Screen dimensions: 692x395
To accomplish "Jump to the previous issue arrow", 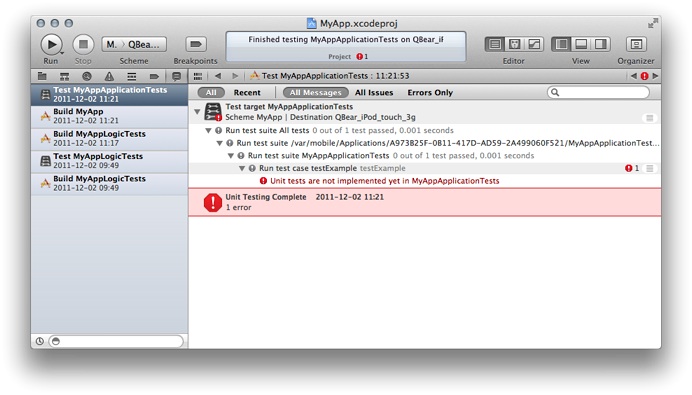I will (x=634, y=76).
